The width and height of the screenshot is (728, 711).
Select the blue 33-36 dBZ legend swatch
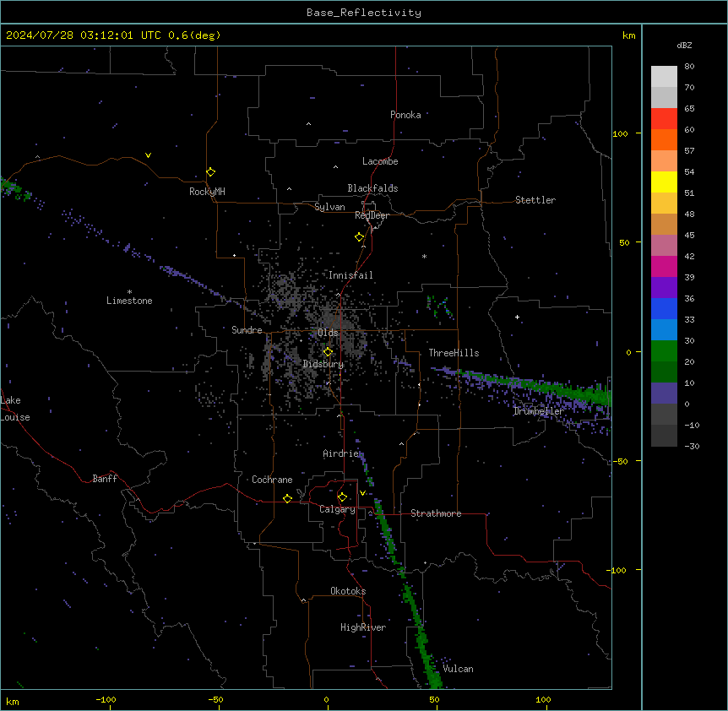coord(664,308)
